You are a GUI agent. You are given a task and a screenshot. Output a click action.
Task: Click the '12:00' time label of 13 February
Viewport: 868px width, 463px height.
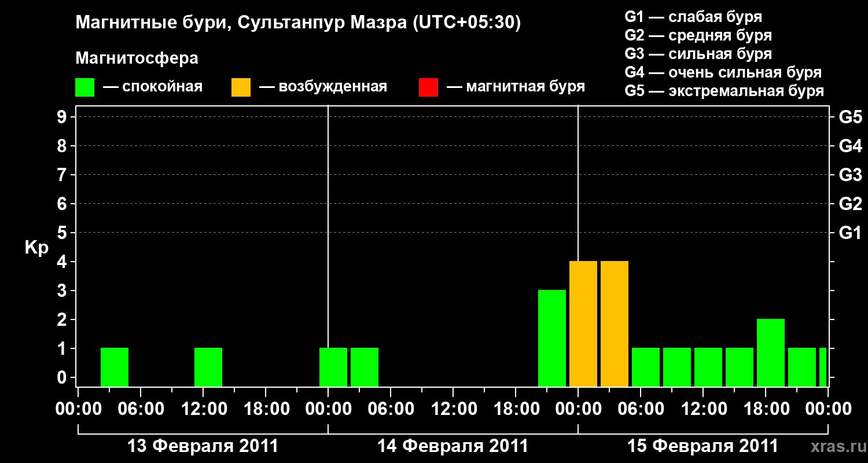tap(203, 409)
